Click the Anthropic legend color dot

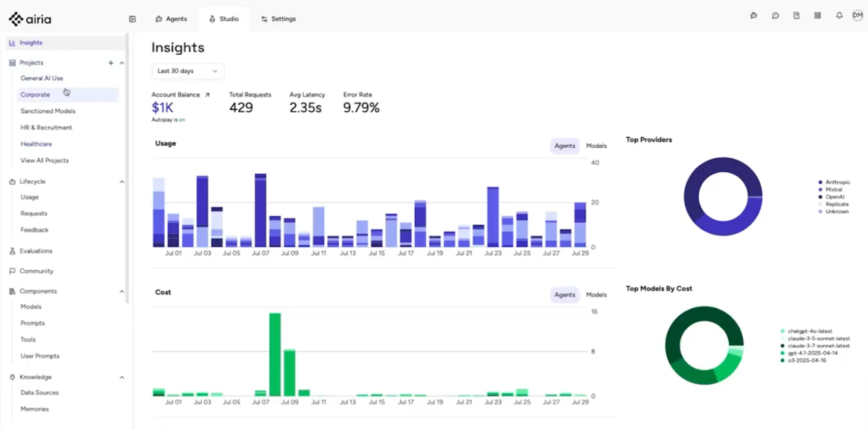[x=820, y=182]
